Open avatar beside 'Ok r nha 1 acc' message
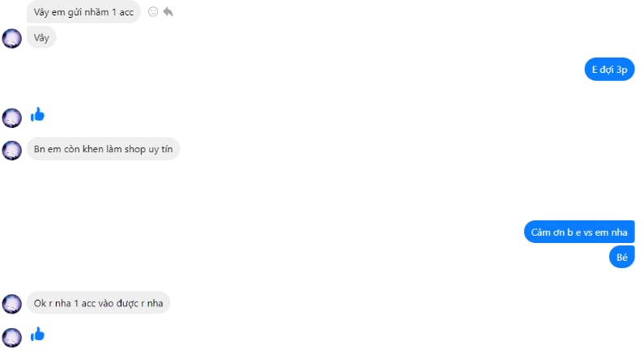The width and height of the screenshot is (644, 354). click(x=12, y=305)
